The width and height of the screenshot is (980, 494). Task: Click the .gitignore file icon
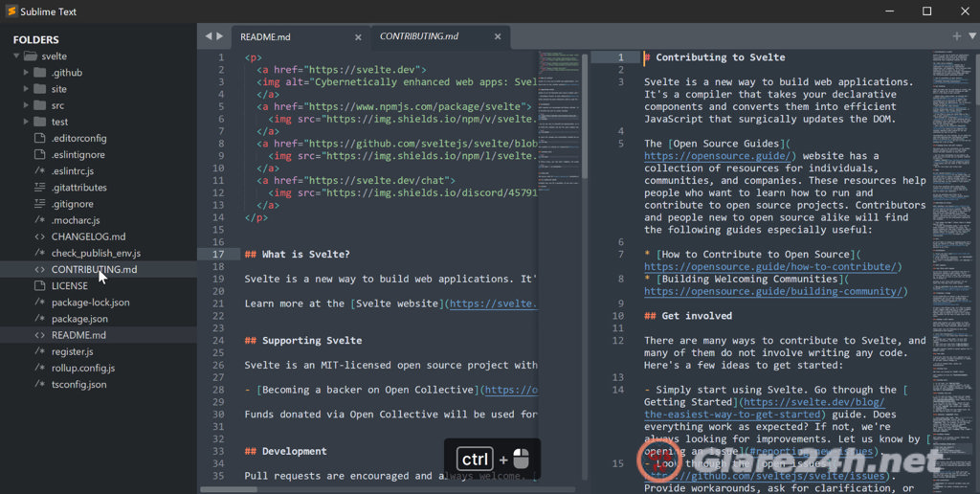tap(40, 204)
